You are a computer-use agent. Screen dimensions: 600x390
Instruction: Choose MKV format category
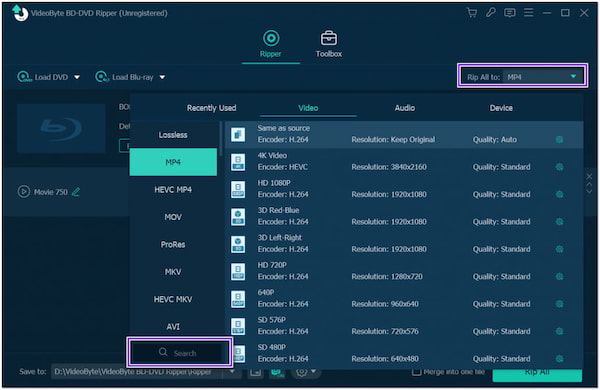tap(173, 272)
